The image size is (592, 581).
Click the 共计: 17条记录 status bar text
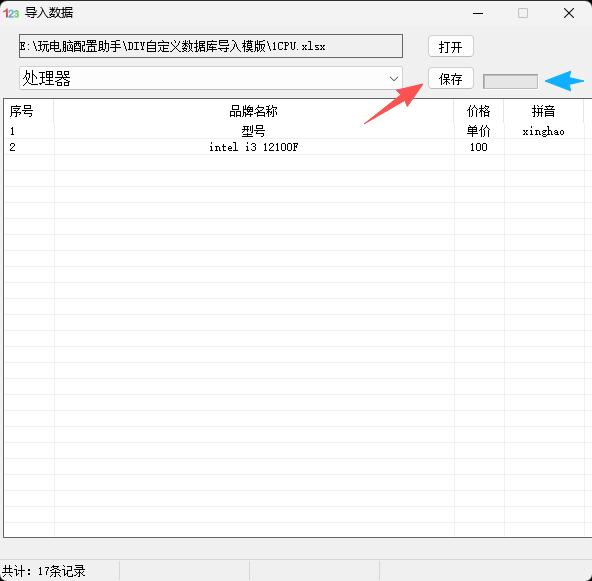tap(43, 571)
